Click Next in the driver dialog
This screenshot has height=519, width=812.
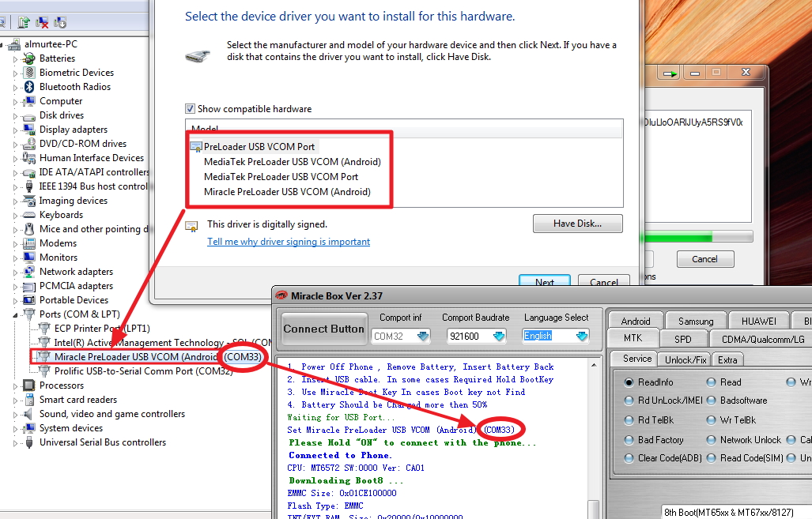coord(545,280)
